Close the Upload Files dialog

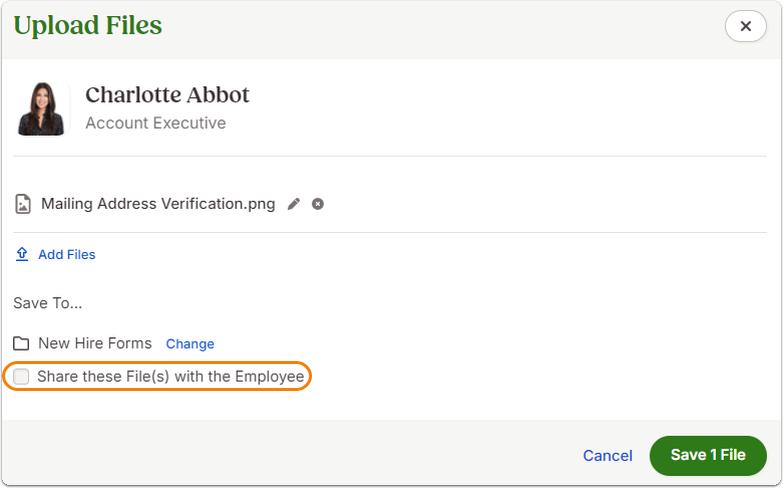[x=746, y=26]
